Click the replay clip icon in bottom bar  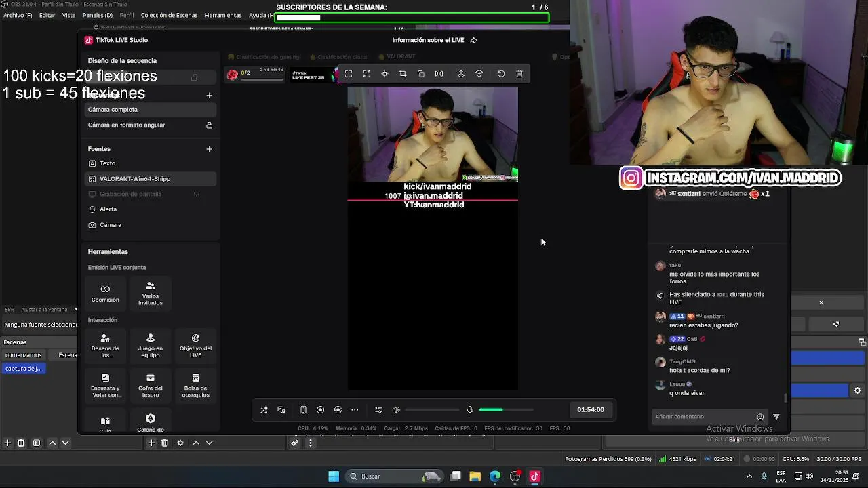pos(338,410)
